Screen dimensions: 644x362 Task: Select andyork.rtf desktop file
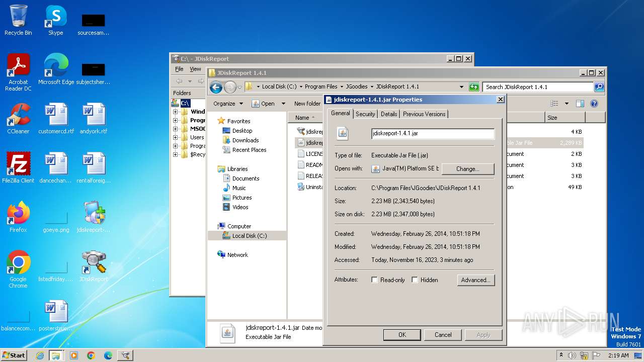point(94,118)
